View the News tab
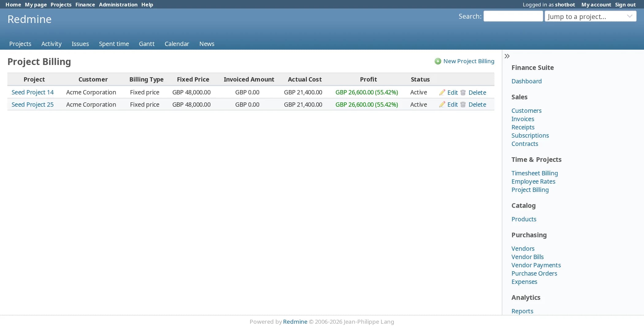Screen dimensions: 644x328 coord(207,44)
